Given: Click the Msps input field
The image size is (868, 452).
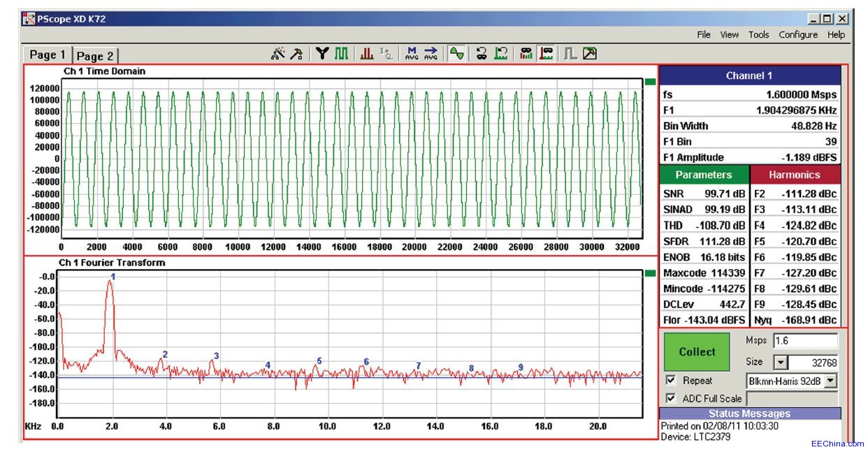Looking at the screenshot, I should (805, 342).
